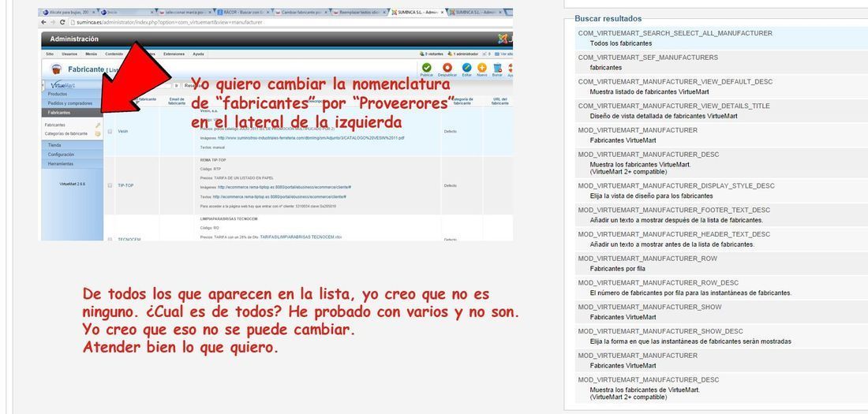
Task: Tick the checkbox for the TIP-TOP row
Action: [110, 185]
